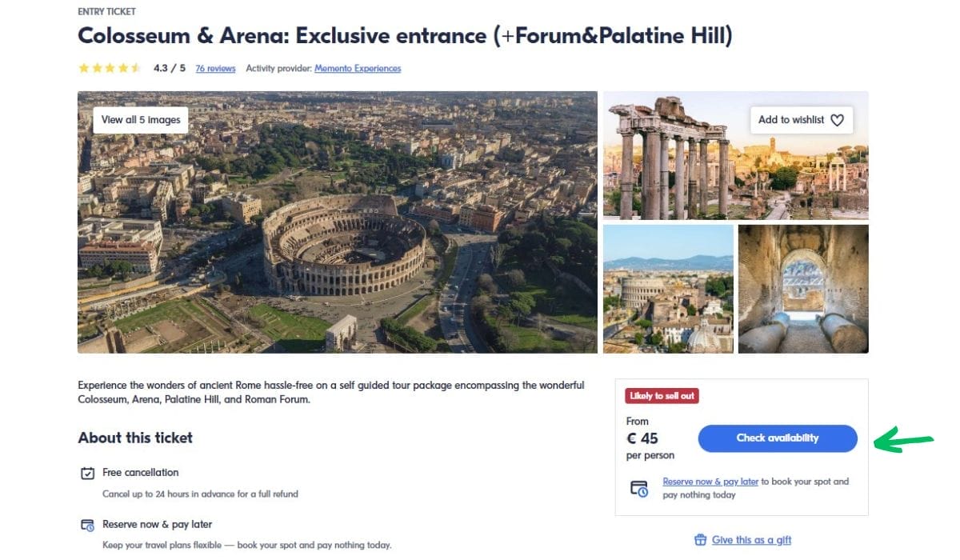Click View all 5 images button
The width and height of the screenshot is (960, 560).
pos(141,120)
